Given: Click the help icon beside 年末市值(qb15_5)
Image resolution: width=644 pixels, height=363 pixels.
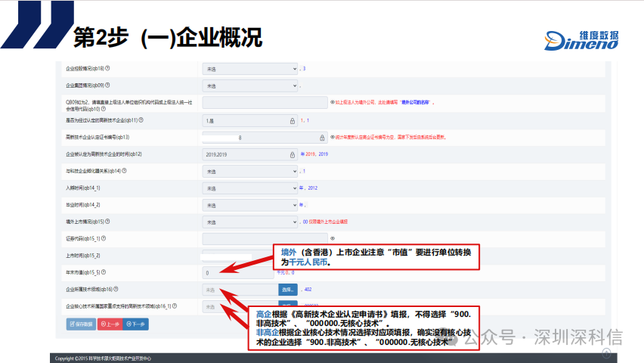Looking at the screenshot, I should coord(104,271).
